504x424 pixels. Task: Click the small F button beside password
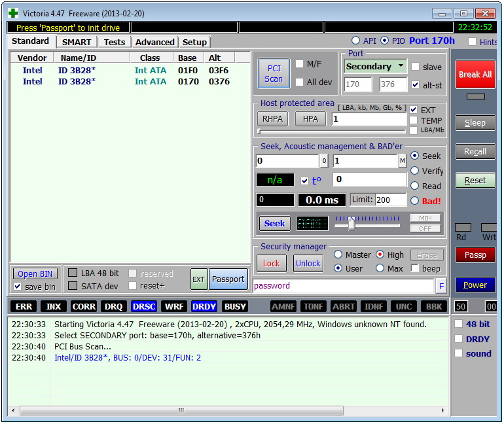[x=441, y=286]
